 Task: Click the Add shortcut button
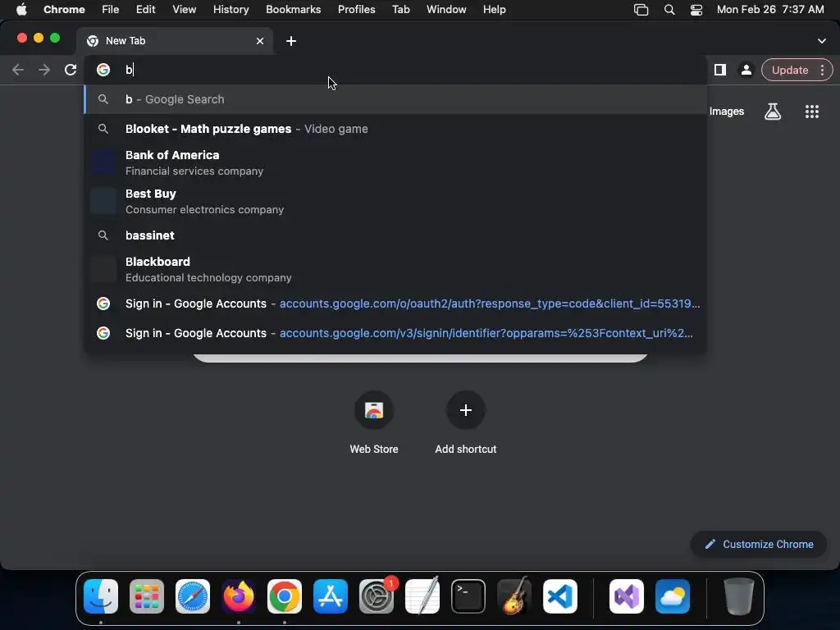pos(466,422)
